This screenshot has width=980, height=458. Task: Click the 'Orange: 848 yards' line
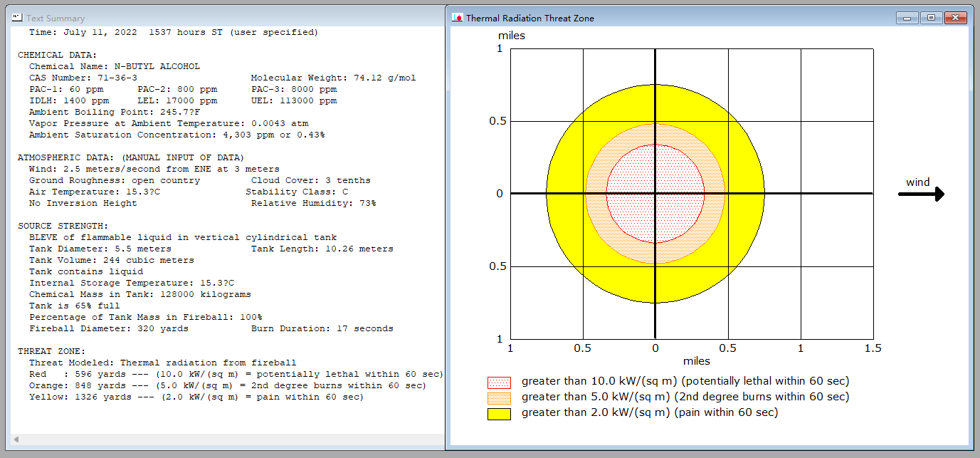pyautogui.click(x=228, y=385)
